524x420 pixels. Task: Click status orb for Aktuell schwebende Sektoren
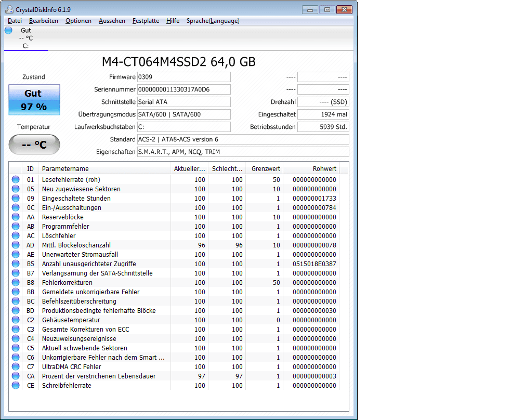(x=16, y=348)
